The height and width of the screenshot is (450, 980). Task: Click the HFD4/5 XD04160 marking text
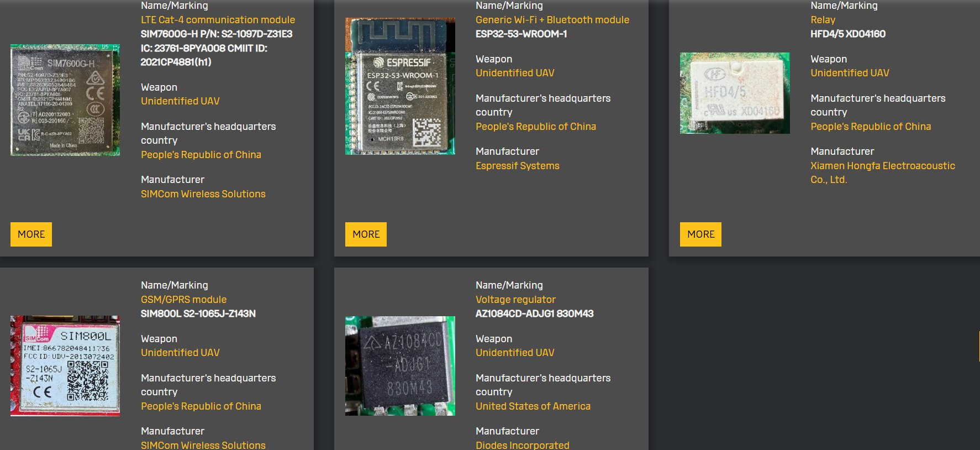(x=848, y=34)
